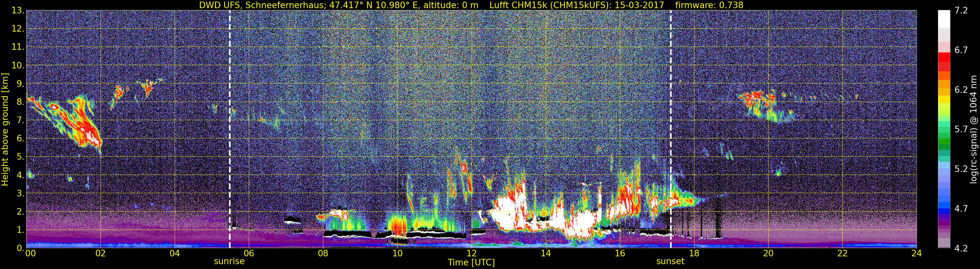Click the time axis tick label '16'
This screenshot has width=980, height=269.
(x=620, y=254)
